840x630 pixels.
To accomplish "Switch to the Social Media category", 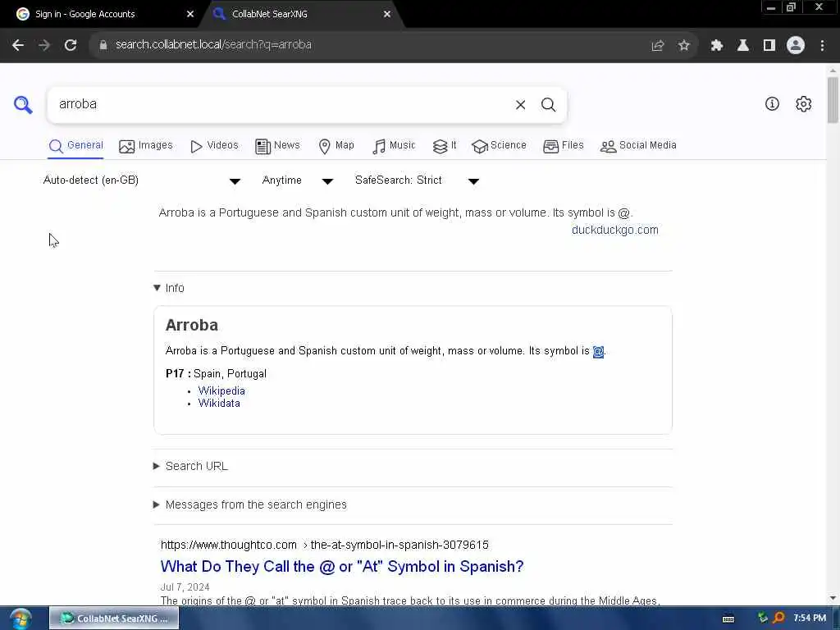I will [638, 146].
